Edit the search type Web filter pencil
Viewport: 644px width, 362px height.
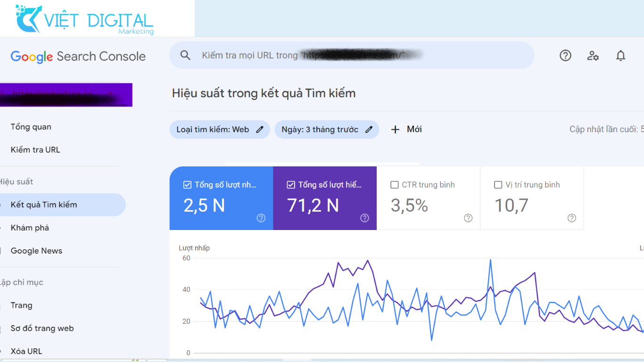[x=260, y=130]
